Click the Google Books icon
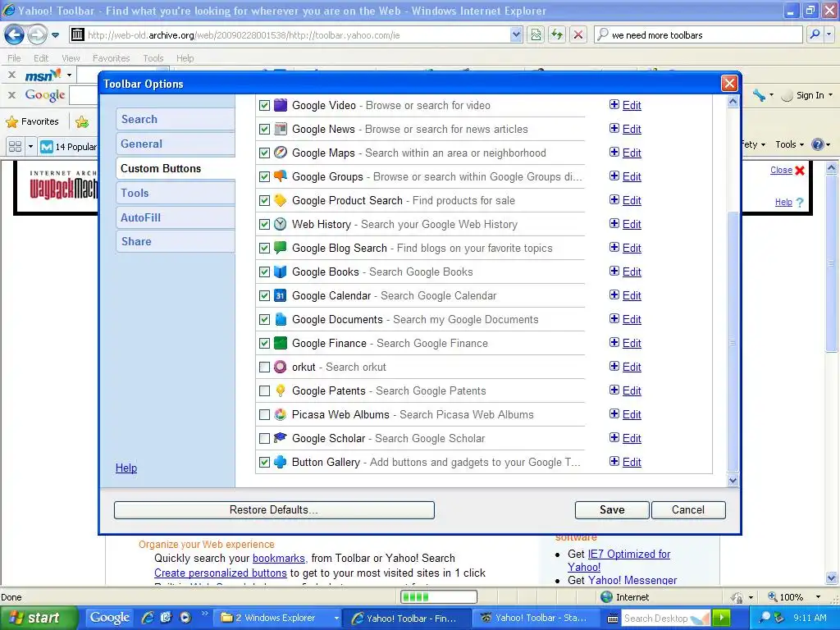The height and width of the screenshot is (630, 840). coord(281,272)
